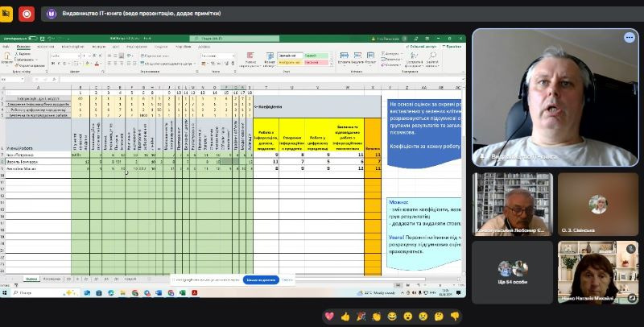Toggle Wrap Text (Перенести текст)
644x327 pixels.
point(155,56)
